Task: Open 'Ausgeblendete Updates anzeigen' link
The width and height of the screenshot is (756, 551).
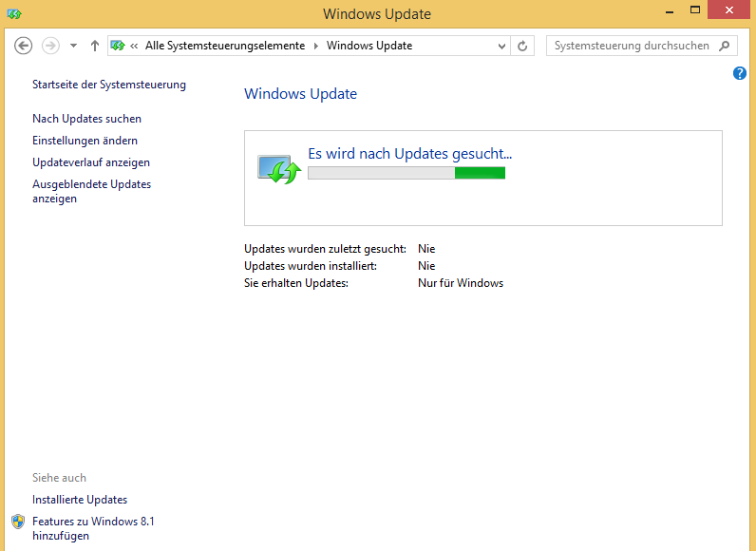Action: click(91, 191)
